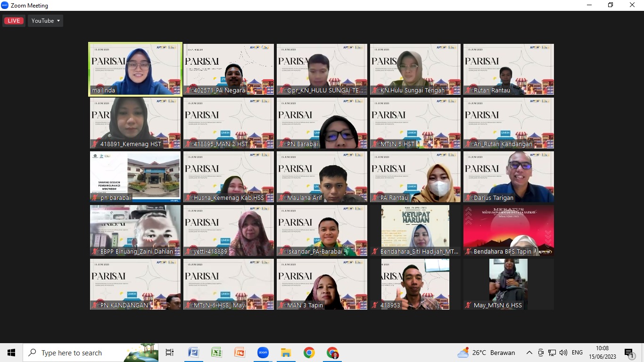Viewport: 644px width, 362px height.
Task: Select the May_MTsN 6 HSS video tile
Action: [509, 284]
